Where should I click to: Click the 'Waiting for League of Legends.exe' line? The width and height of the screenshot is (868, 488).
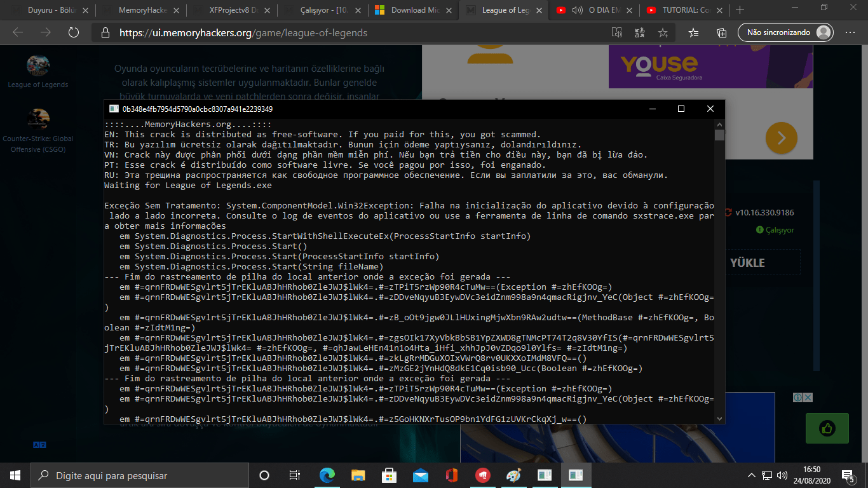188,186
